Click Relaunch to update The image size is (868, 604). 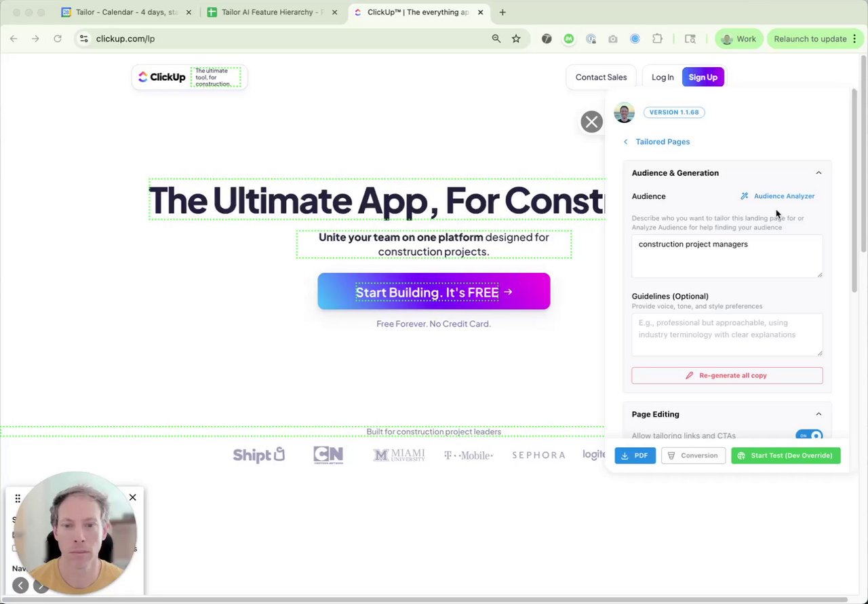pyautogui.click(x=815, y=39)
